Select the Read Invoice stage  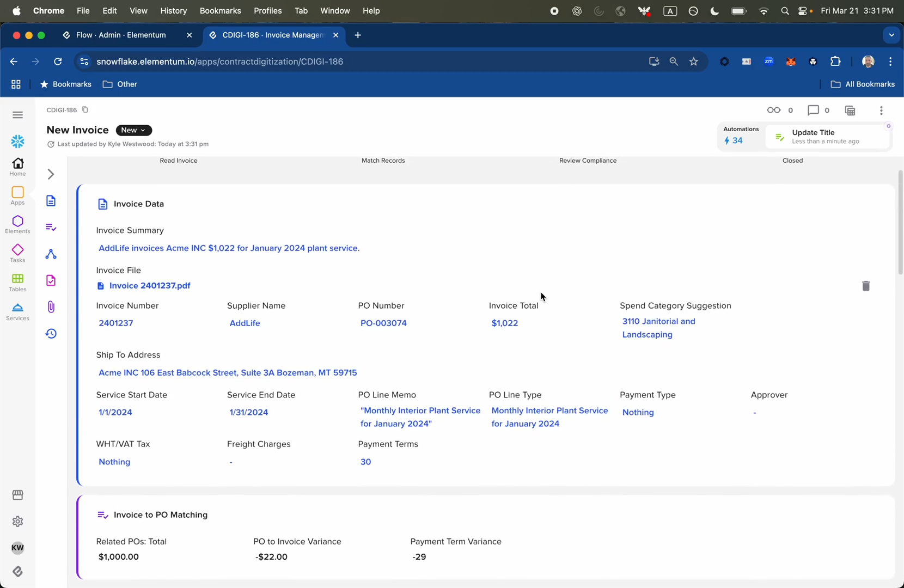coord(179,161)
